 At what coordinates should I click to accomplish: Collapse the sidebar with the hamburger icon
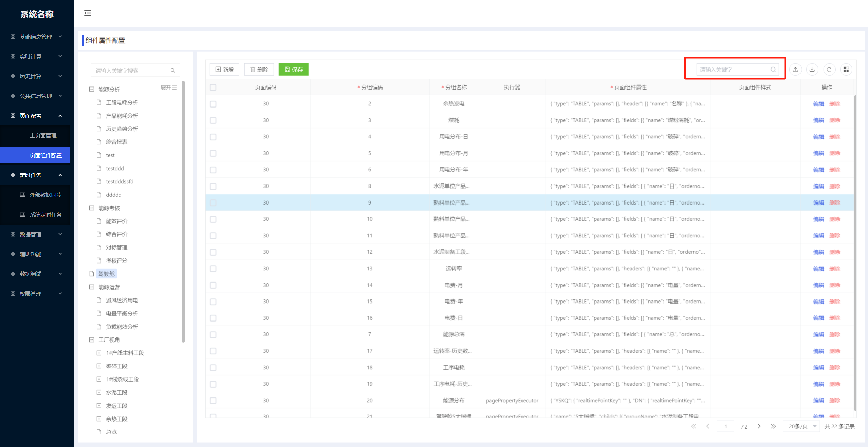pos(88,13)
